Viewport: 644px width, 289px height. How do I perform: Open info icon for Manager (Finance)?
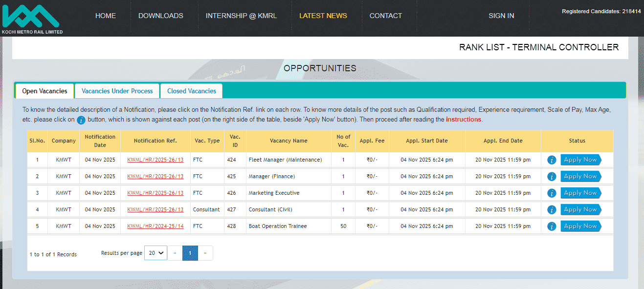point(552,177)
